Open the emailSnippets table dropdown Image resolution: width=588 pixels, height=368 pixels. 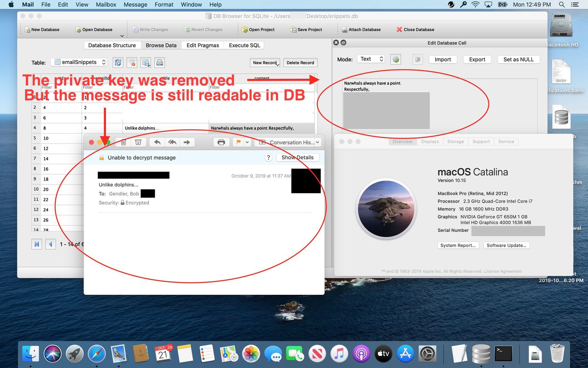pos(79,62)
